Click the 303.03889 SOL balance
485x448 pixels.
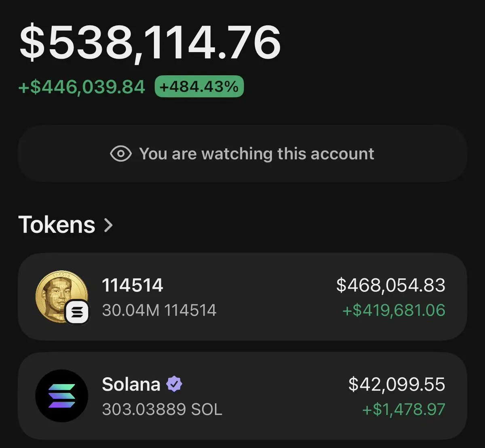[162, 409]
